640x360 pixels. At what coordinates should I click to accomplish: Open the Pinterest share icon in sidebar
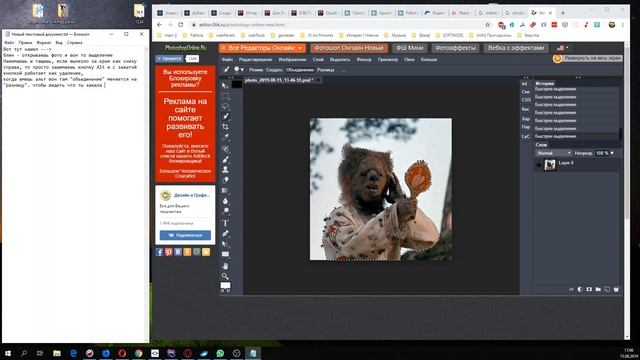click(169, 252)
